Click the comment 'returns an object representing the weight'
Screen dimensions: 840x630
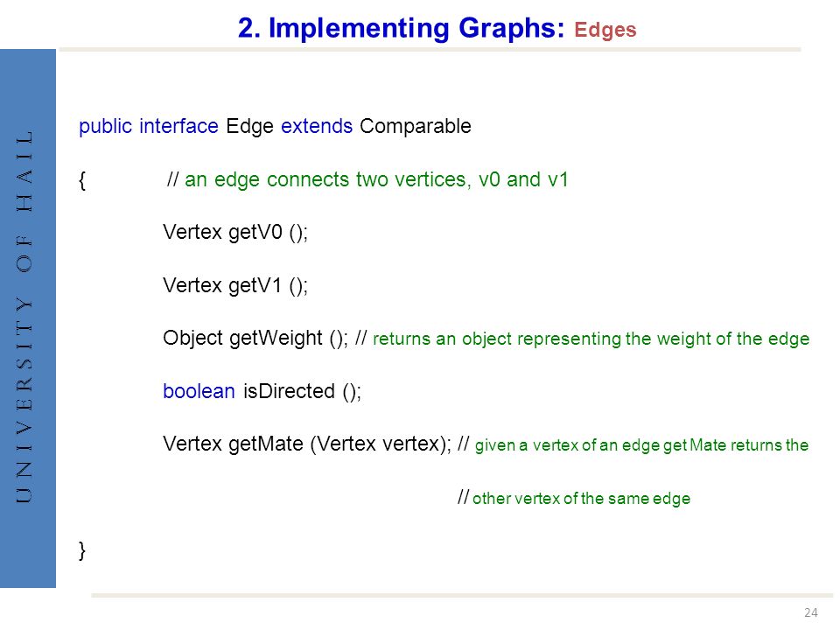pyautogui.click(x=583, y=339)
